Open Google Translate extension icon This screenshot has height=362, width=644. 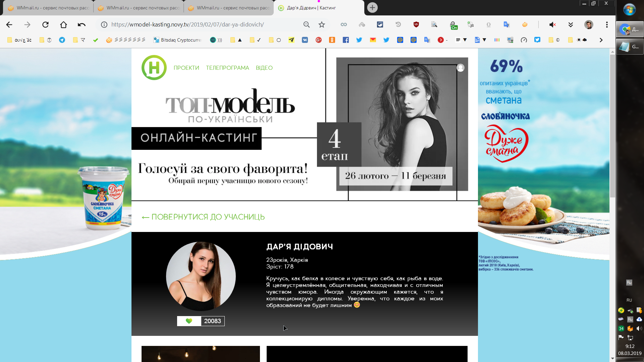click(506, 24)
